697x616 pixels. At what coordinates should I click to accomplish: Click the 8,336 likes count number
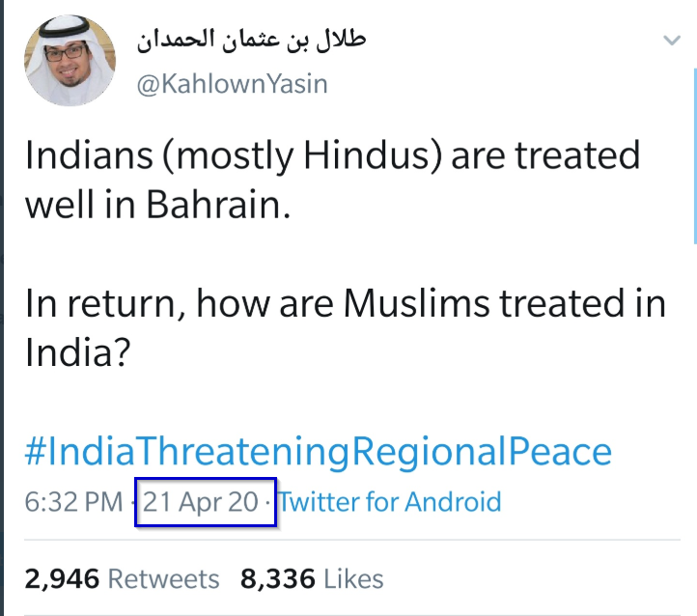(x=278, y=578)
